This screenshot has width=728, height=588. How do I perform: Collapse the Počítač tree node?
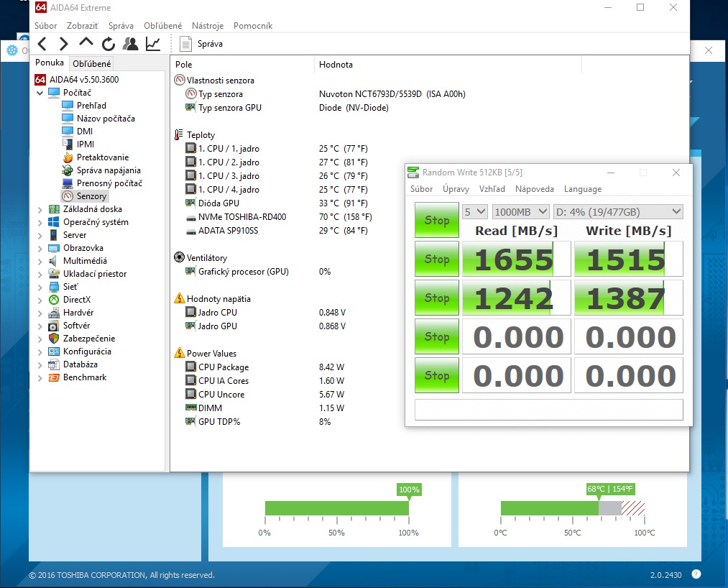(x=40, y=93)
